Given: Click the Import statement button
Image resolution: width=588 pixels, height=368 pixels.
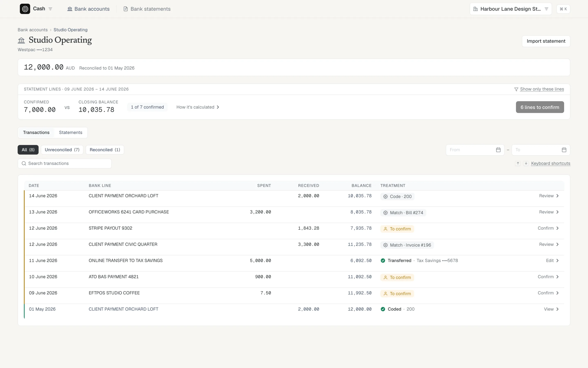Looking at the screenshot, I should pyautogui.click(x=546, y=41).
